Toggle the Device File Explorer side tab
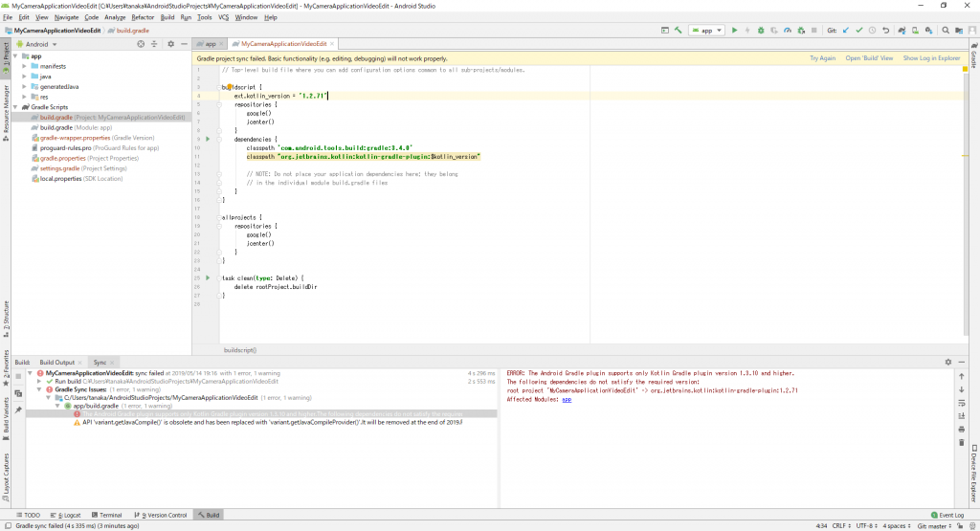 [973, 474]
